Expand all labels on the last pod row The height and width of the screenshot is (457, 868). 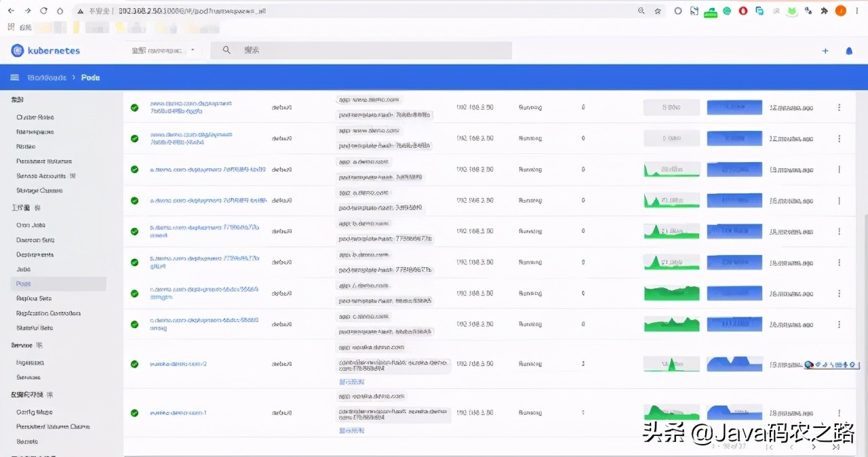pyautogui.click(x=351, y=431)
